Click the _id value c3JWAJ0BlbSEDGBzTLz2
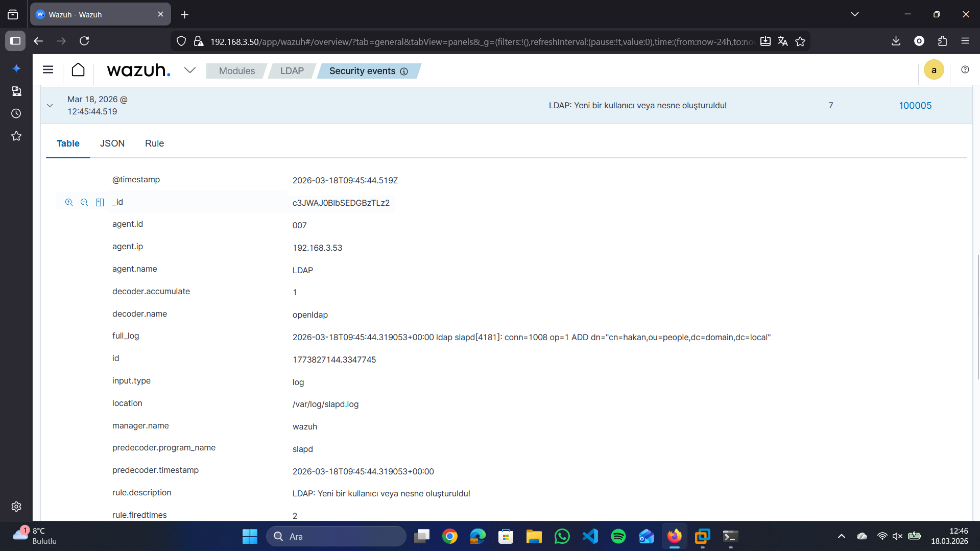This screenshot has width=980, height=551. click(341, 203)
